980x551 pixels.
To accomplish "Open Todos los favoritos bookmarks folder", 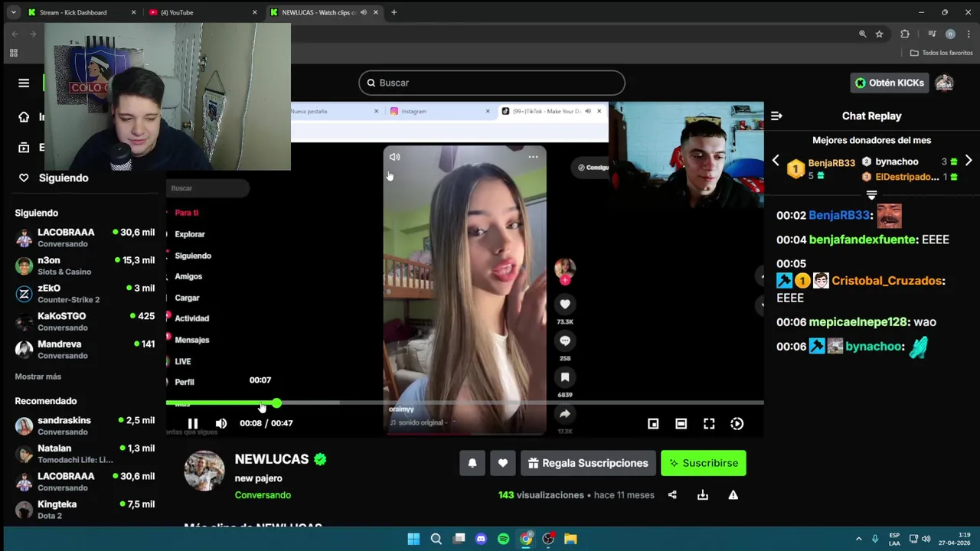I will click(941, 53).
